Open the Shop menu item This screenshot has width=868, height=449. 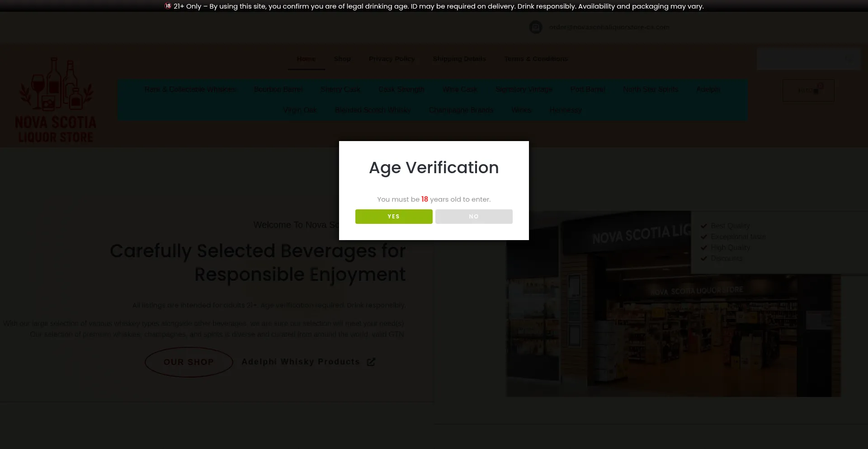(x=342, y=59)
